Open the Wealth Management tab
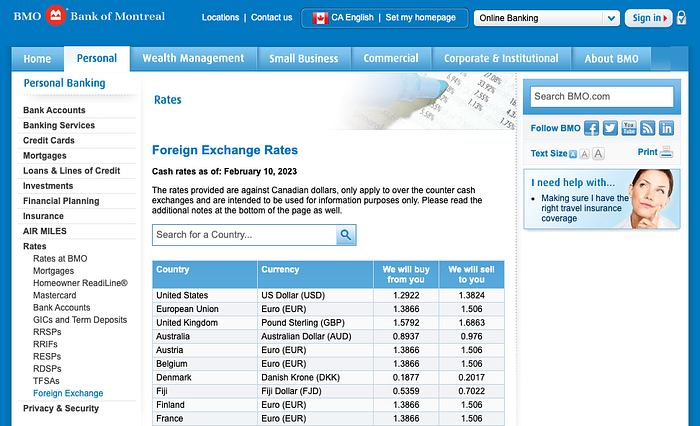The image size is (700, 426). click(193, 59)
